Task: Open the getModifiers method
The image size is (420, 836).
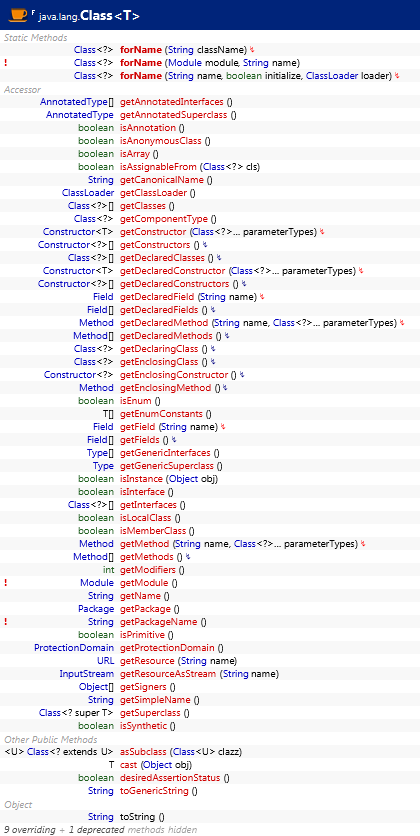Action: pyautogui.click(x=148, y=570)
